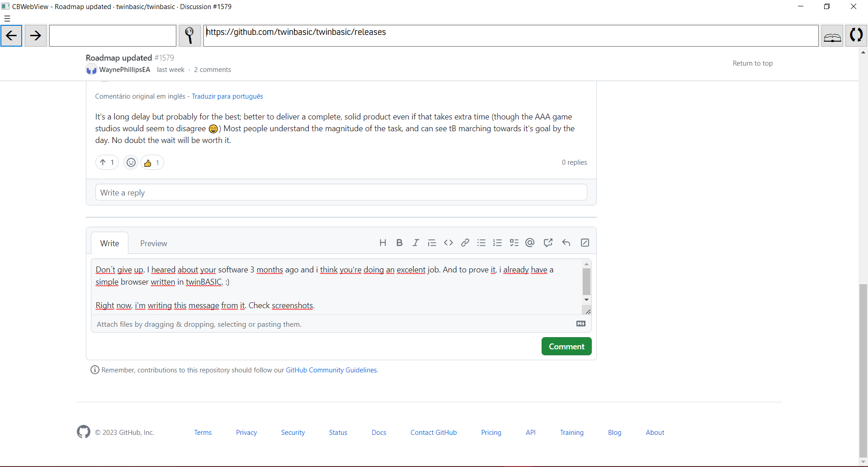
Task: Focus the Write a reply field
Action: click(341, 192)
